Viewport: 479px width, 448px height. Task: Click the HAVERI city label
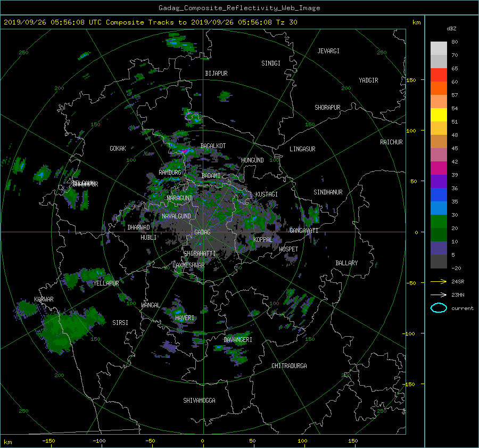coord(185,318)
